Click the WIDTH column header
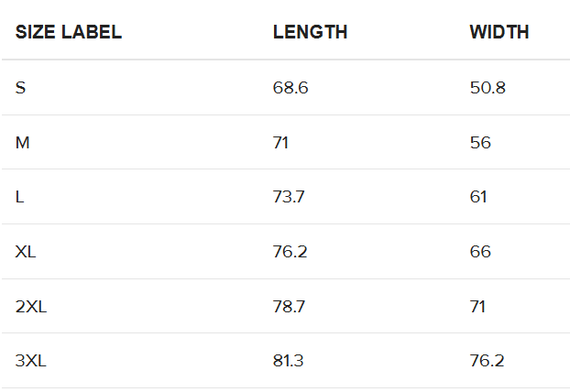The width and height of the screenshot is (570, 392). click(499, 32)
